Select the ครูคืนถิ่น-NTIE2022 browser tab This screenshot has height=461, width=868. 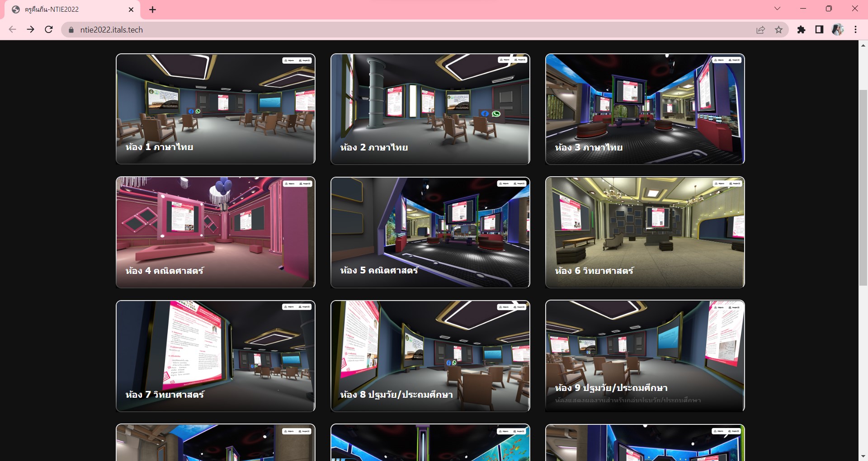68,9
